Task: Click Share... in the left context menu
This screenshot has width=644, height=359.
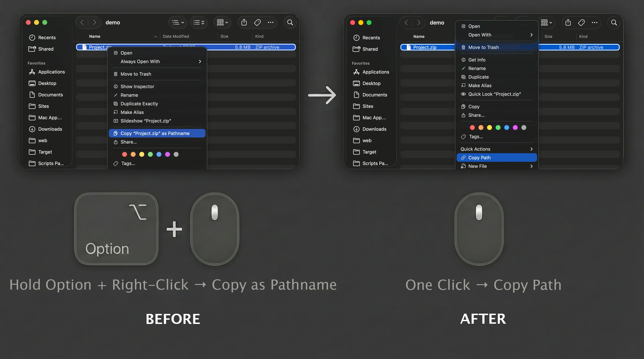Action: [157, 142]
